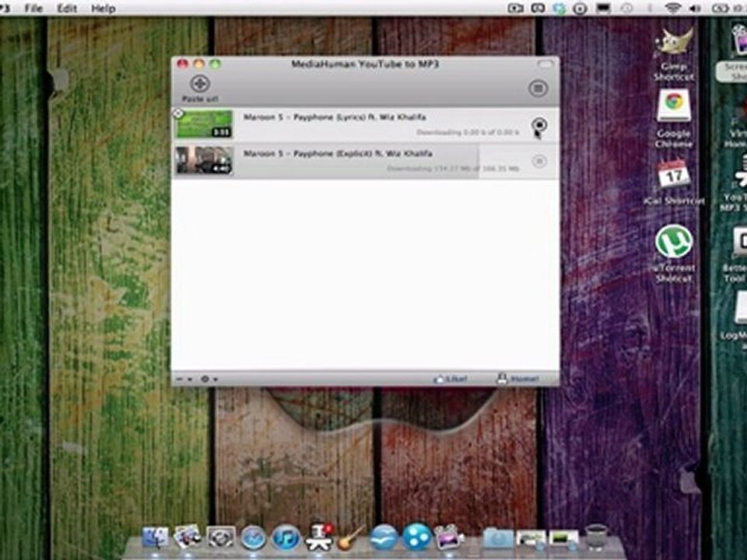The height and width of the screenshot is (560, 747).
Task: Click the Time Machine clock icon in the menu bar
Action: pyautogui.click(x=626, y=8)
